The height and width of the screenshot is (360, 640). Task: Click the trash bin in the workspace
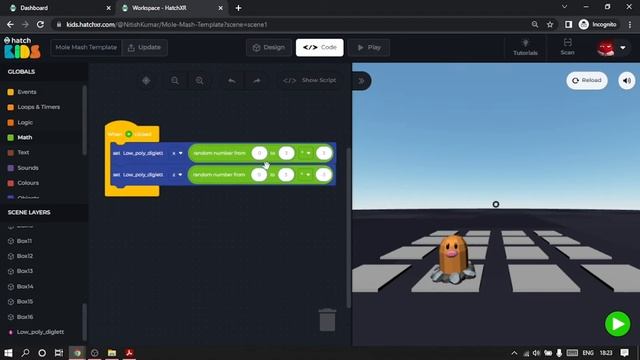(x=327, y=320)
